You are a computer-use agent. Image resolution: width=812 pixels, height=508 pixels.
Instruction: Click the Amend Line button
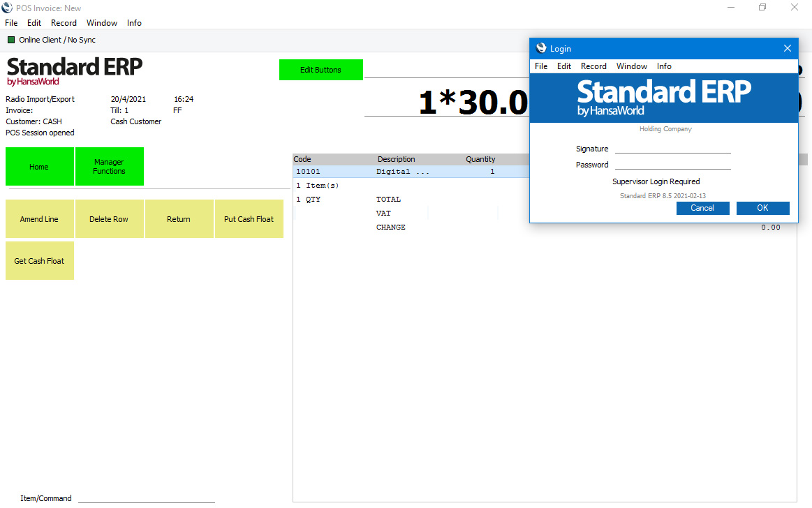click(39, 219)
